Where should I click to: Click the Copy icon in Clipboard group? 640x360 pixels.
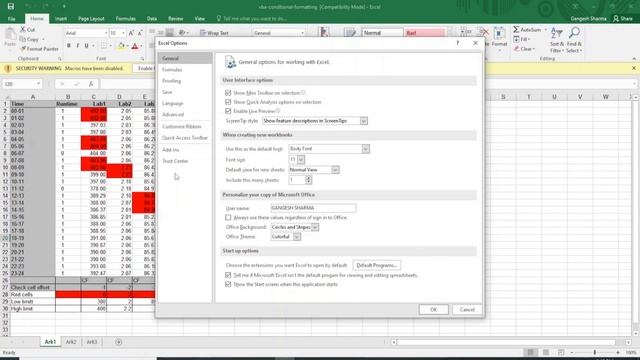[x=23, y=39]
